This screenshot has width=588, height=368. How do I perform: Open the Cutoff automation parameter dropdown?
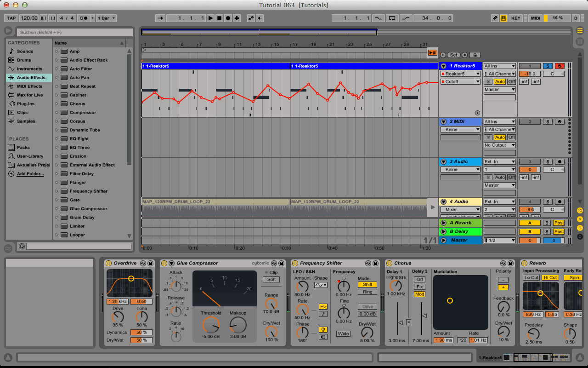tap(461, 82)
